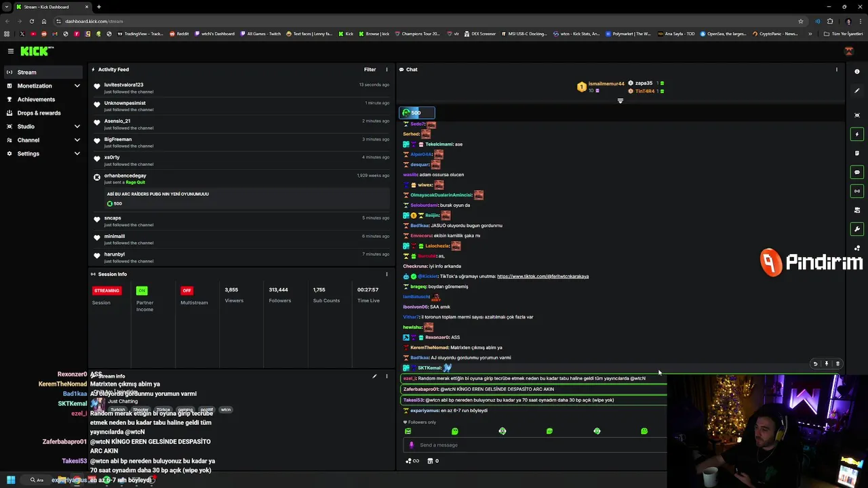Click the trash icon above pinned messages
Screen dimensions: 868x488
[837, 364]
